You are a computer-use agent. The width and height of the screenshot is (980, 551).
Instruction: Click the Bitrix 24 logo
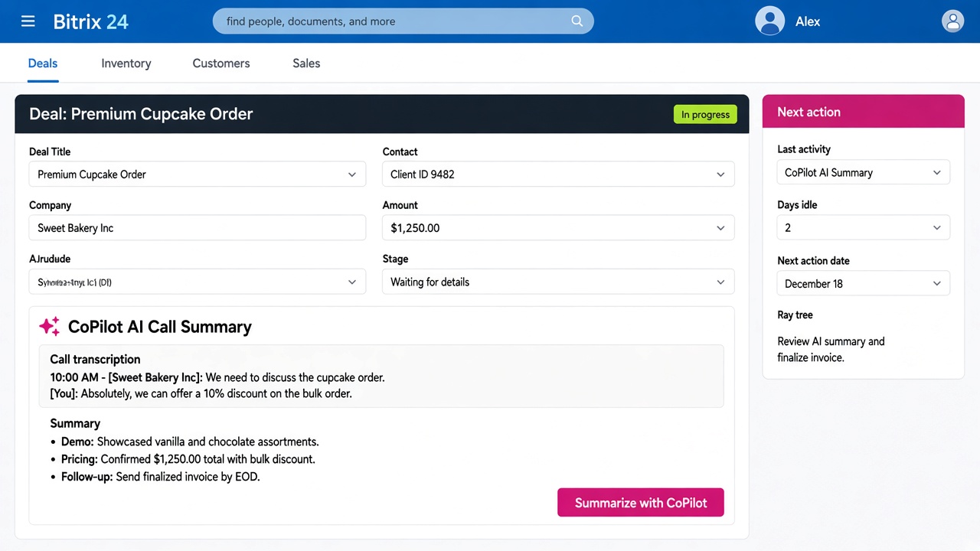point(90,21)
